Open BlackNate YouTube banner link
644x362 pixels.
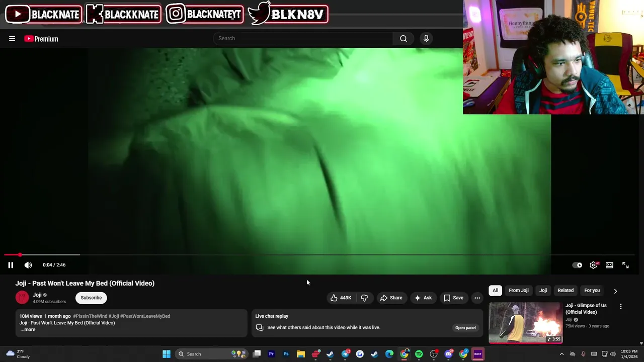tap(43, 14)
